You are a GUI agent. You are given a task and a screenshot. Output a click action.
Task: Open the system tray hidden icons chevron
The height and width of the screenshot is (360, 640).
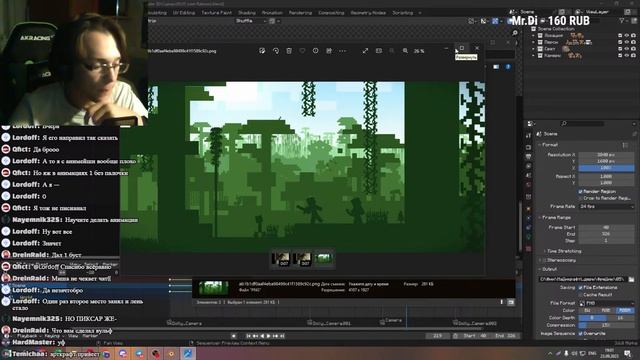point(550,353)
